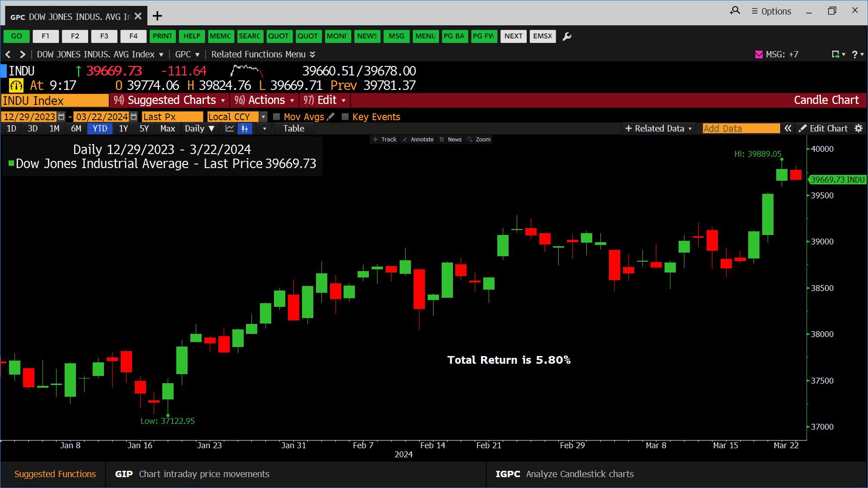
Task: Set chart range to 5Y
Action: [144, 128]
